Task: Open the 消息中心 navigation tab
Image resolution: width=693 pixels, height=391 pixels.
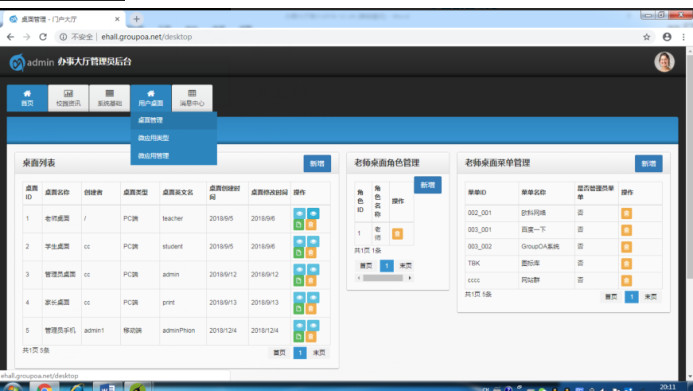Action: click(x=192, y=98)
